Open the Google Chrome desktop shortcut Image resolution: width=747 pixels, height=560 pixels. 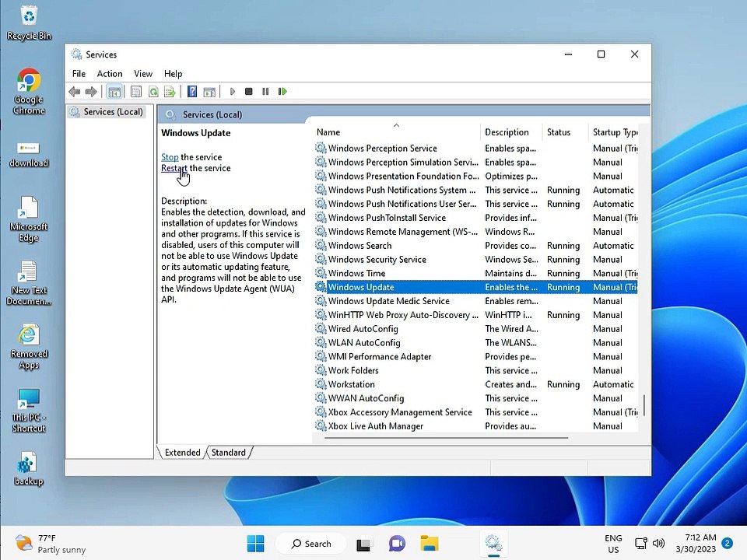coord(29,92)
